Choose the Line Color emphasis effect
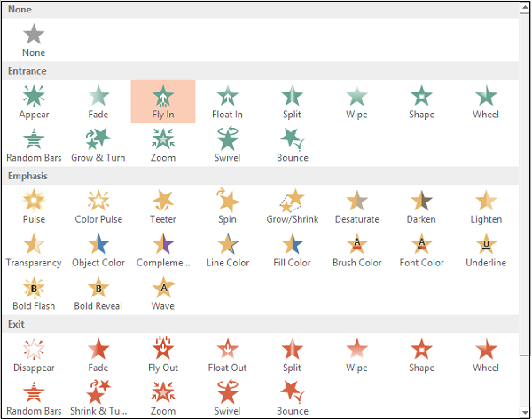The image size is (532, 419). tap(228, 250)
